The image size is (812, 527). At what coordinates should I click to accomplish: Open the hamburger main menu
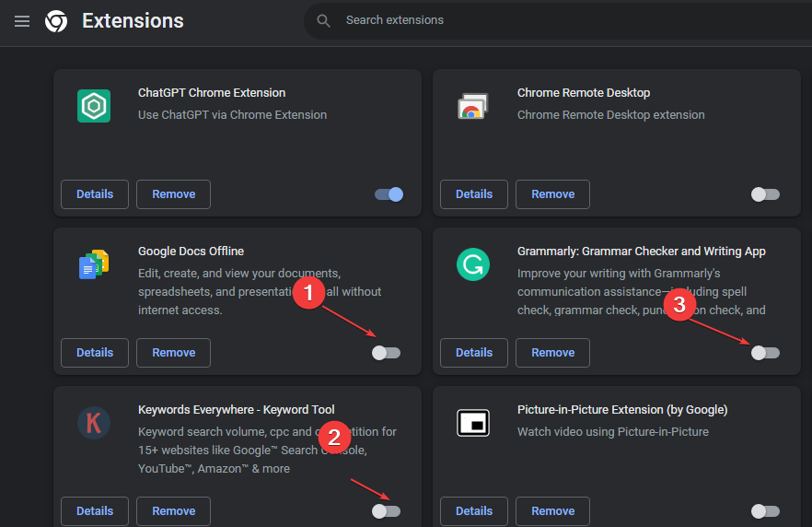point(22,20)
